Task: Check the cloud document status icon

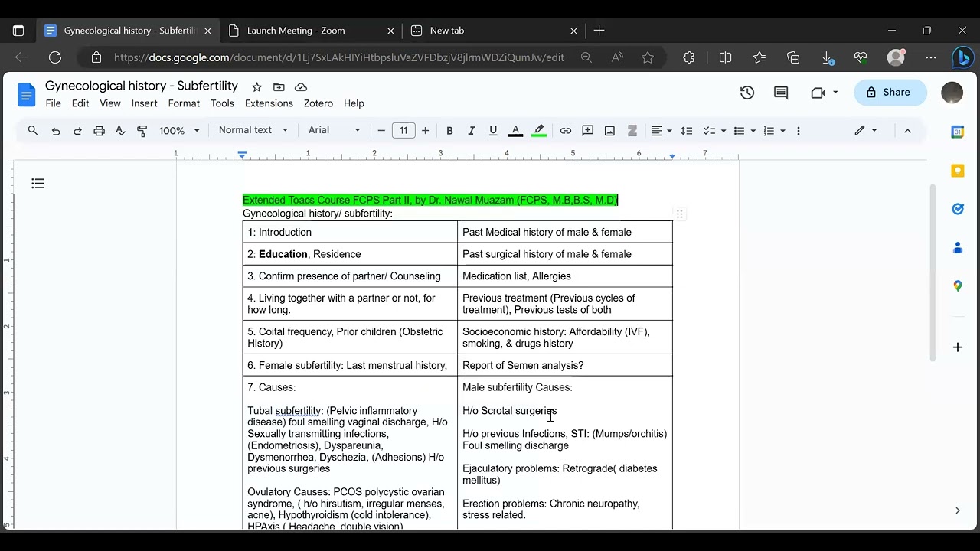Action: click(301, 87)
